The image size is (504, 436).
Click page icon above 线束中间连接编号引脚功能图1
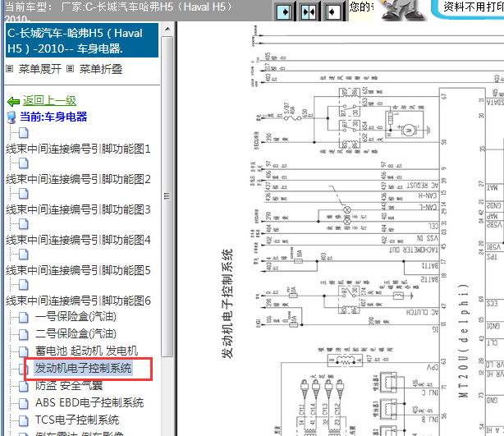pos(24,133)
